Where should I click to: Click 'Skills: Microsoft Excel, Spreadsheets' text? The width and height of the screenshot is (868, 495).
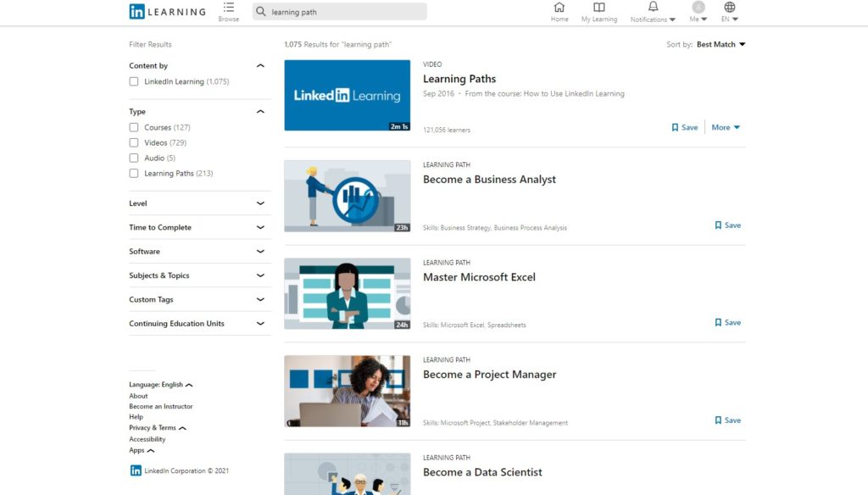[475, 325]
